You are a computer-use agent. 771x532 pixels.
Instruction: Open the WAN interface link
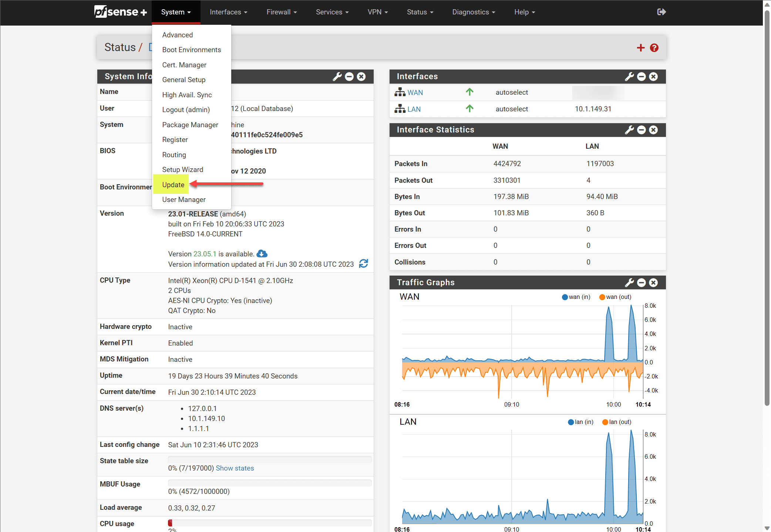tap(415, 92)
